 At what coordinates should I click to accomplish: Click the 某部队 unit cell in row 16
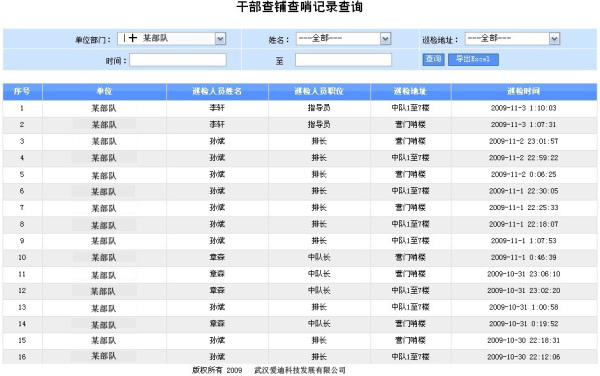tap(104, 356)
